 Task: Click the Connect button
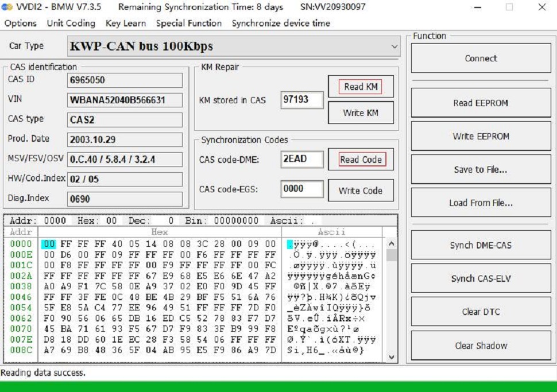480,57
